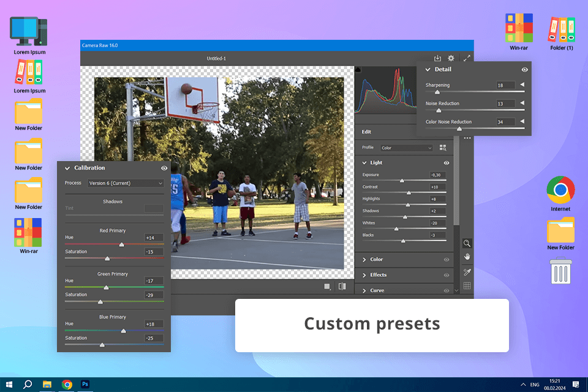Click Noise Reduction disclosure triangle arrow
The image size is (588, 392).
point(522,103)
